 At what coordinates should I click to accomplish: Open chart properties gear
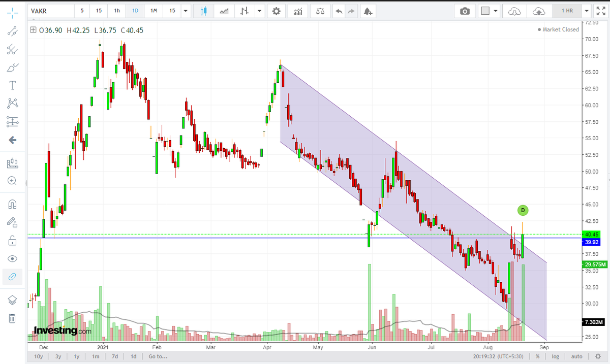click(277, 11)
